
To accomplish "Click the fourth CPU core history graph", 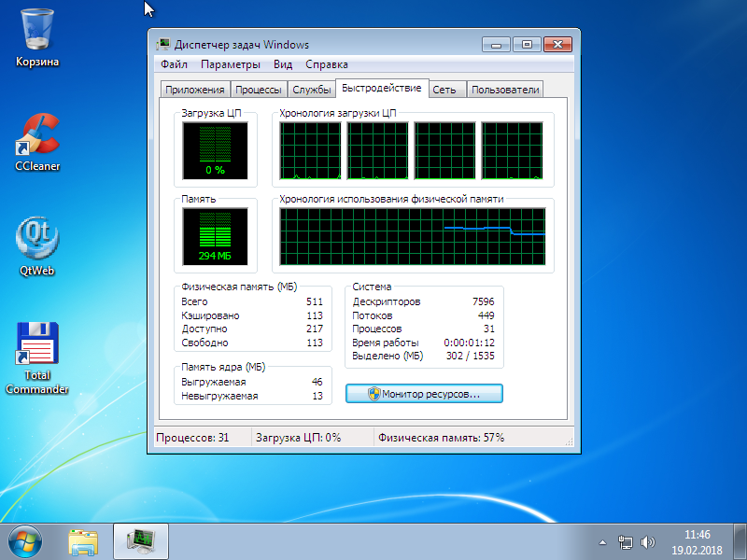I will tap(512, 150).
